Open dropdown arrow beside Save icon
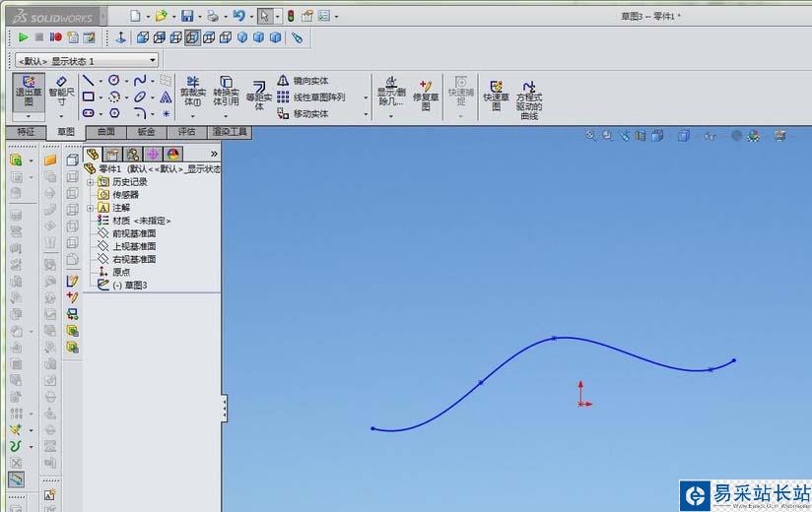Screen dimensions: 812x512 pos(199,17)
